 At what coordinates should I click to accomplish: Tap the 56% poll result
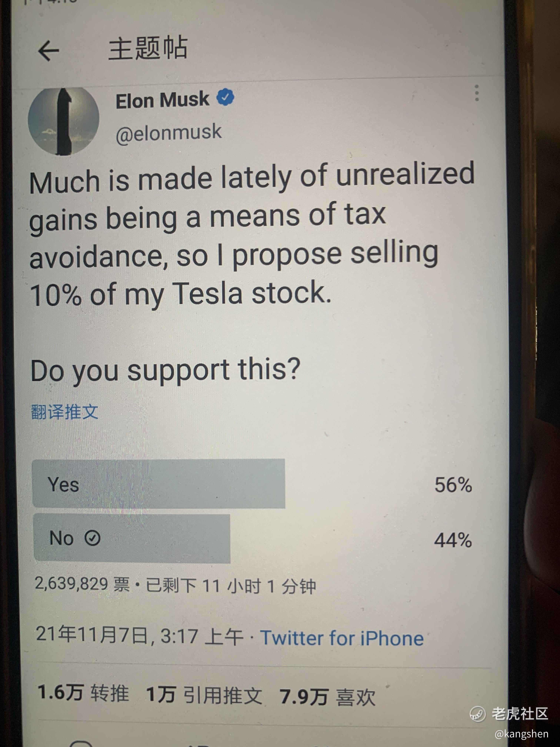tap(453, 485)
